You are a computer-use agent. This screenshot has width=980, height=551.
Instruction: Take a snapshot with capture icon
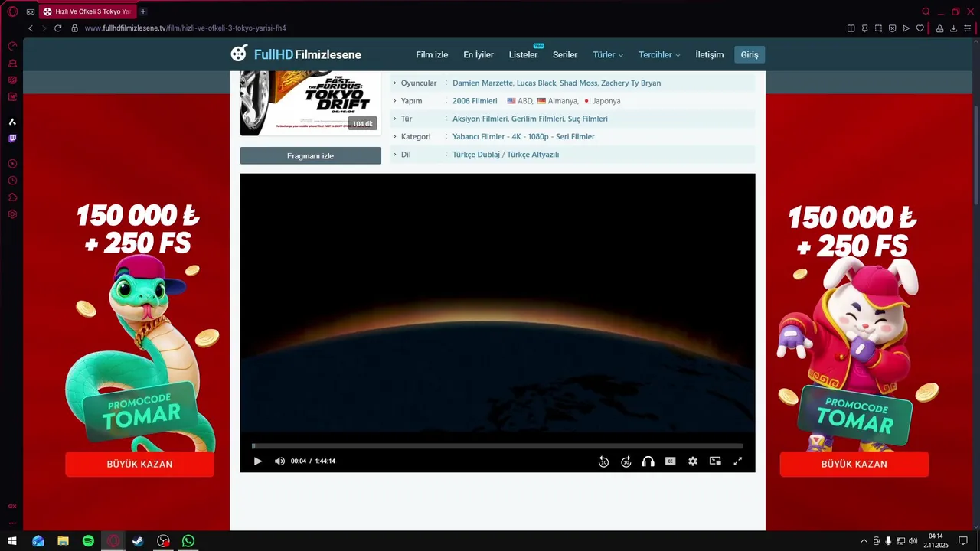(878, 28)
